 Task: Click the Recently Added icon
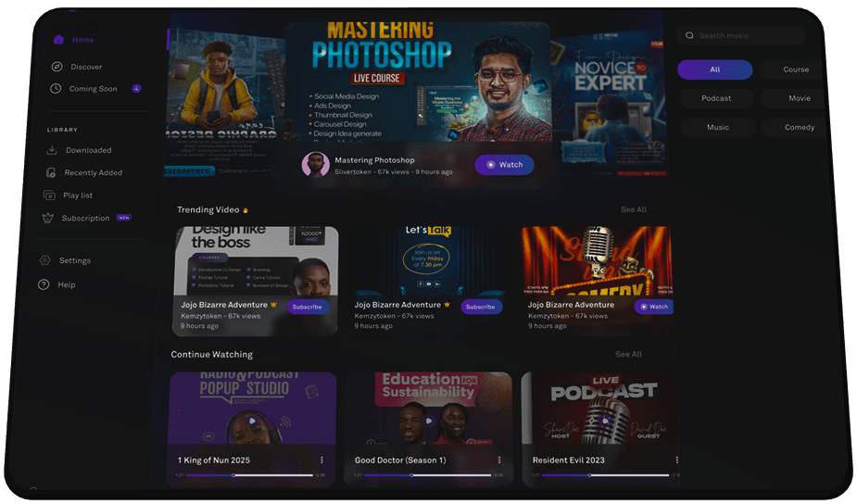(51, 172)
